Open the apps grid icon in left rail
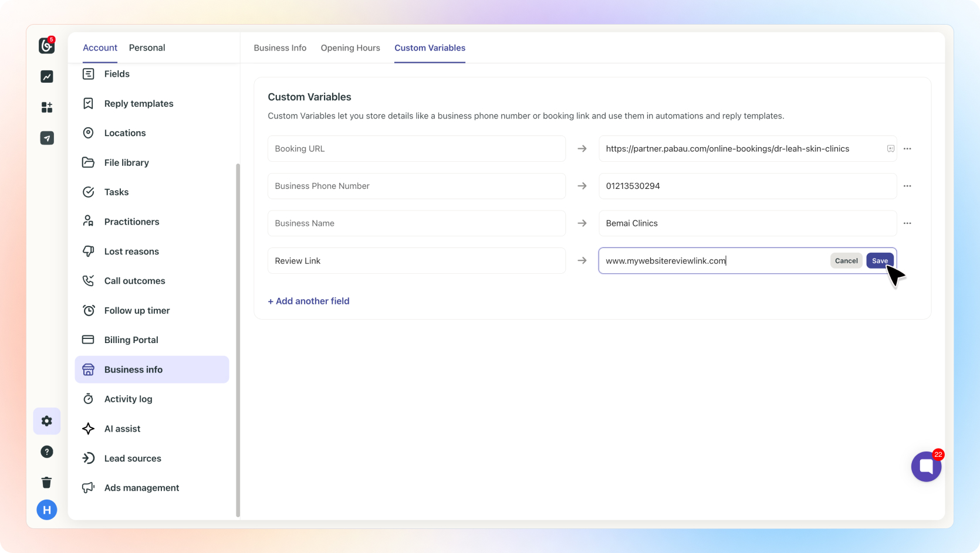The image size is (980, 553). click(47, 107)
